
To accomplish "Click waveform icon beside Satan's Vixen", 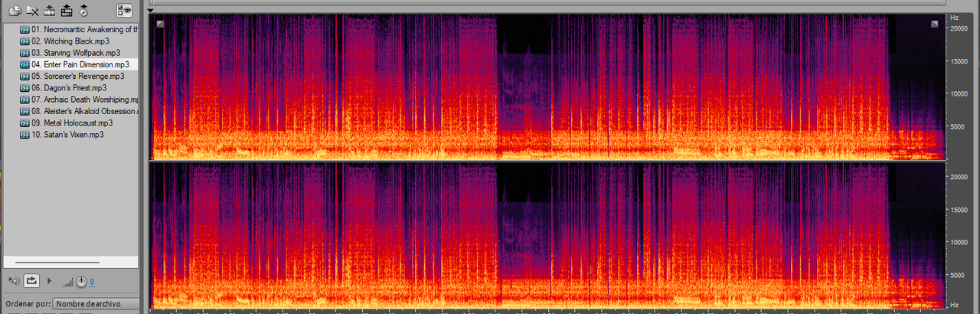I will click(24, 135).
